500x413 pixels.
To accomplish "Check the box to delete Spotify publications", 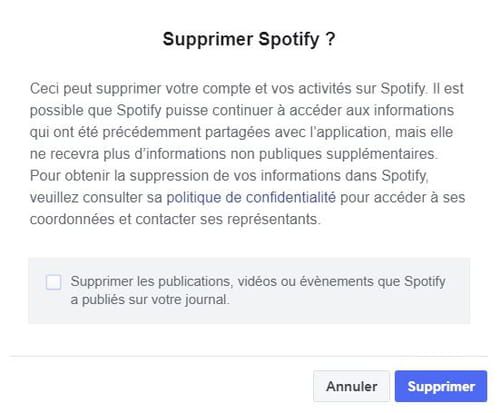I will point(53,282).
